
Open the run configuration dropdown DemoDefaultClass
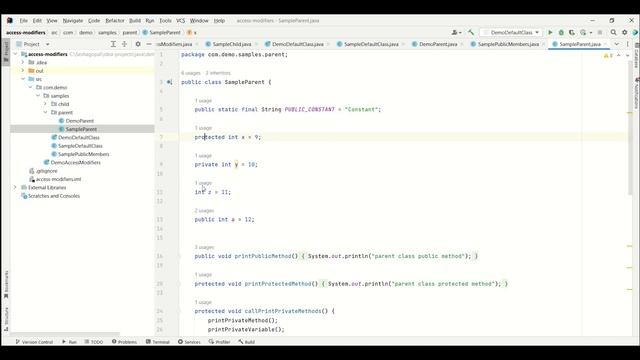[511, 32]
